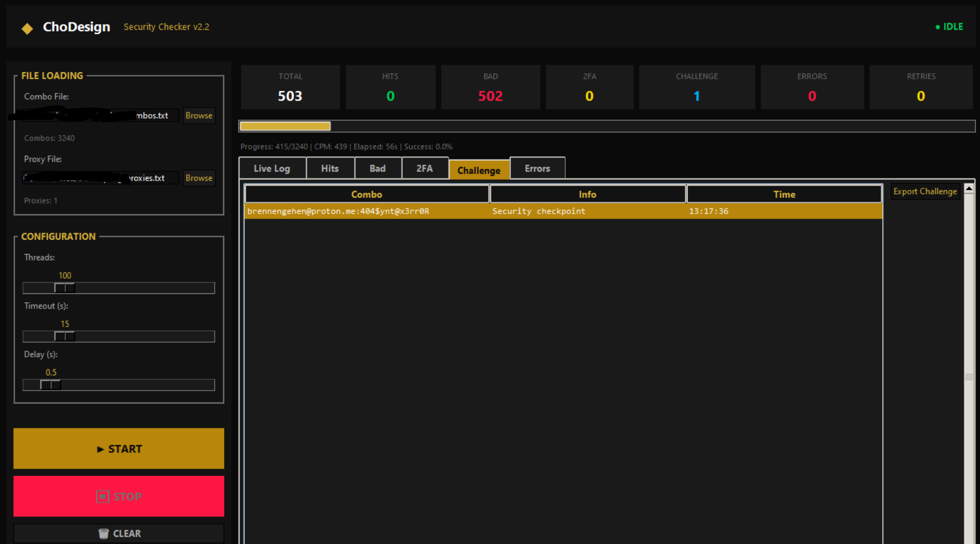This screenshot has height=544, width=980.
Task: Click the ChoDesign diamond logo icon
Action: point(27,28)
